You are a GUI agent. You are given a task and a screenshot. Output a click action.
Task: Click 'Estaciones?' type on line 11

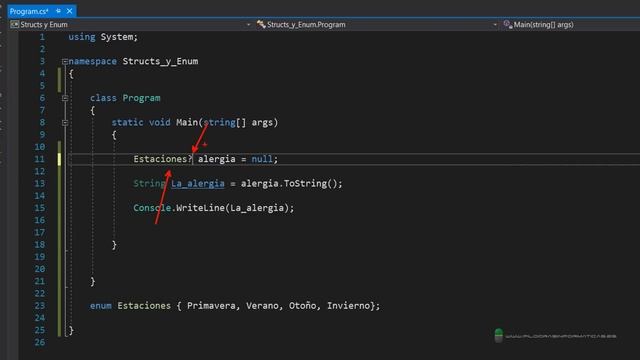coord(163,159)
